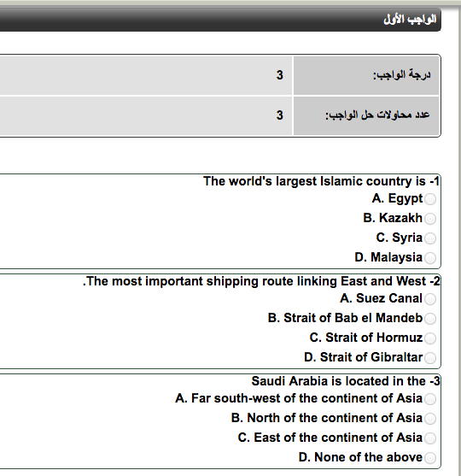
Task: Pick C. East of the continent of Asia
Action: (430, 438)
